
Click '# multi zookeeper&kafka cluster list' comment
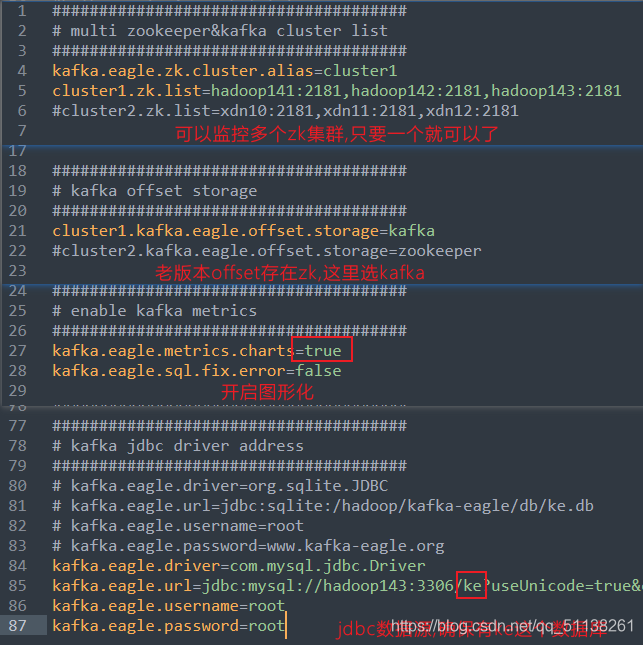click(220, 31)
